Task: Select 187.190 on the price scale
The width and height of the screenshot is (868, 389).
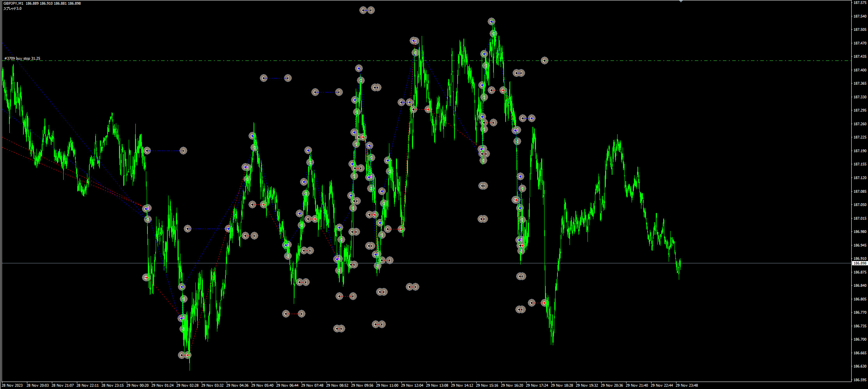Action: [x=859, y=151]
